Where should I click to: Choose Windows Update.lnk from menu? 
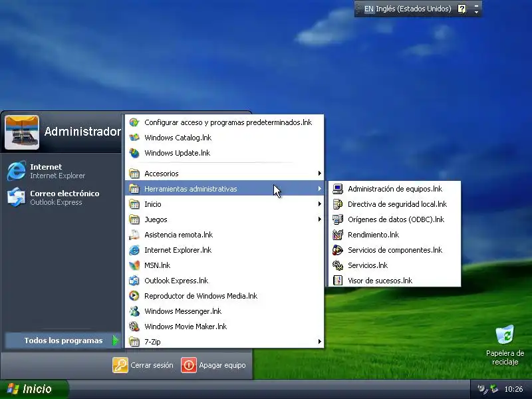tap(224, 153)
